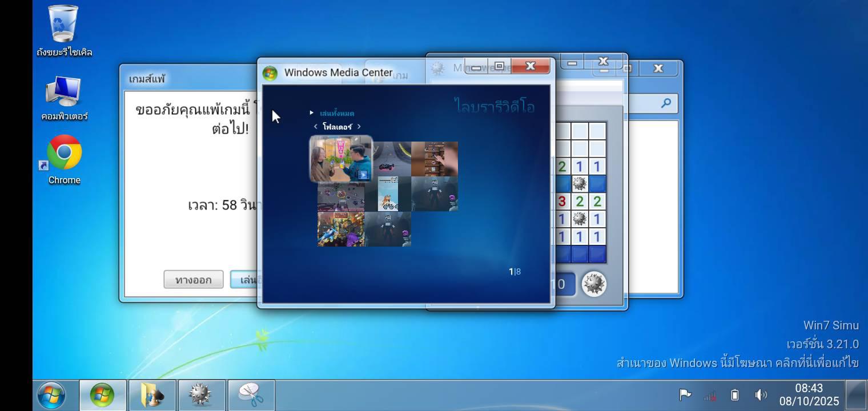Click the battery tray icon
868x411 pixels.
pos(735,395)
